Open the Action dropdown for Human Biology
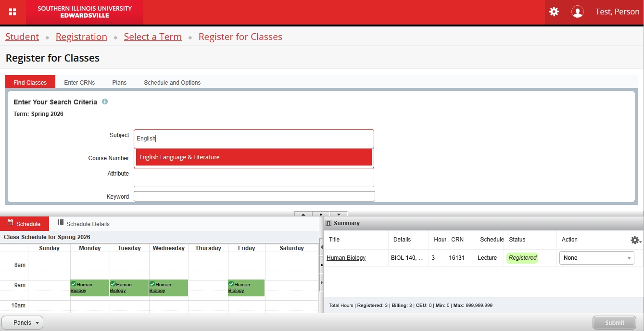The image size is (644, 331). coord(596,258)
